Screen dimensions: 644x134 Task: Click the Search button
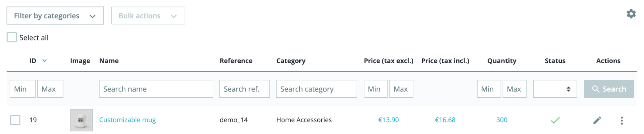pyautogui.click(x=608, y=89)
